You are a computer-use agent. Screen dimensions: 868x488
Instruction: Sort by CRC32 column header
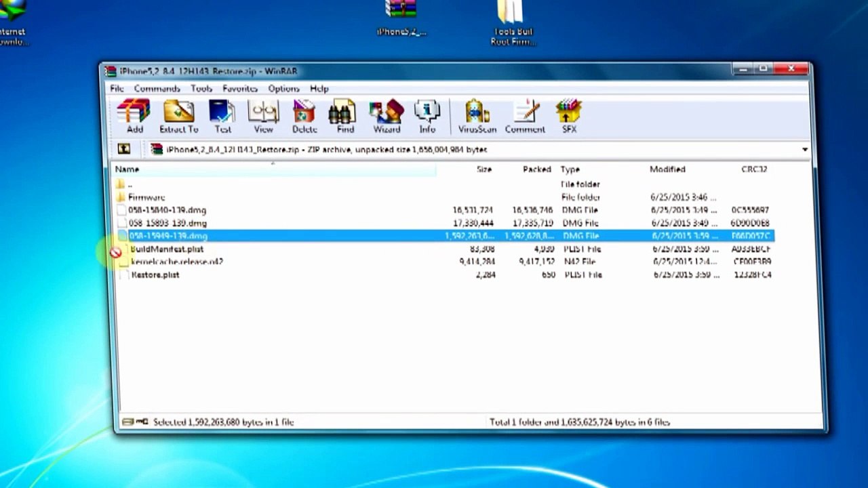point(755,169)
